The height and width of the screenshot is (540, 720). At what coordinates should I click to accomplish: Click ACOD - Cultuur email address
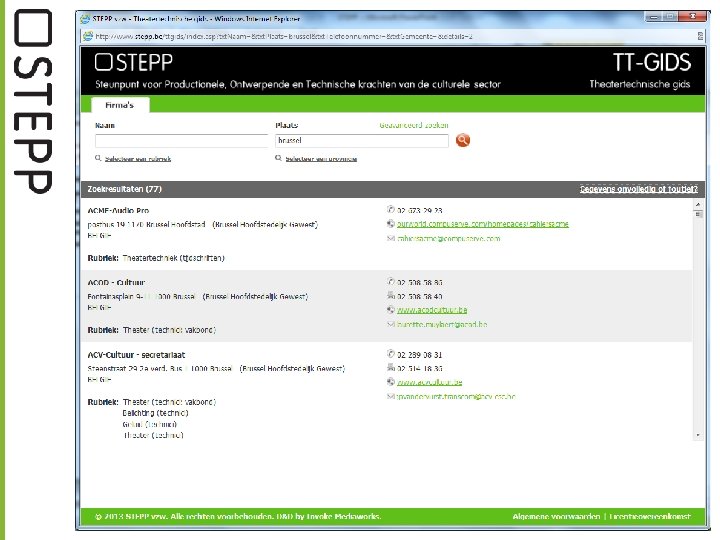[x=442, y=324]
